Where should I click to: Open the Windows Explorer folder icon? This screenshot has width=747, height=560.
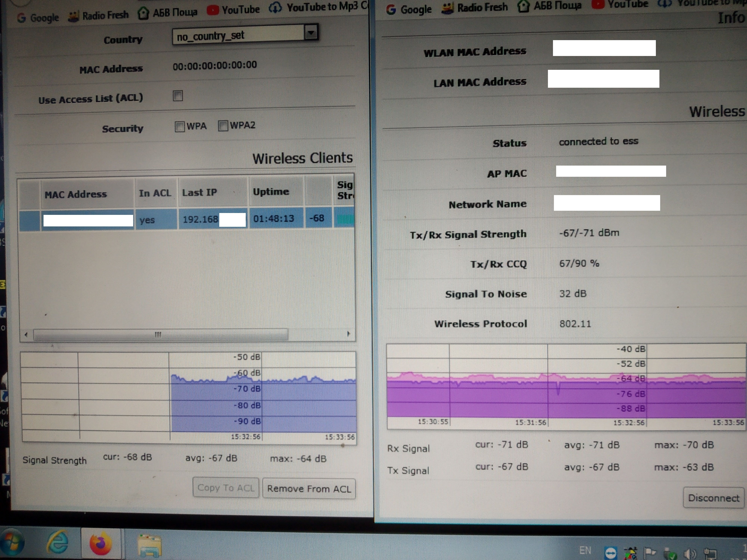(150, 545)
